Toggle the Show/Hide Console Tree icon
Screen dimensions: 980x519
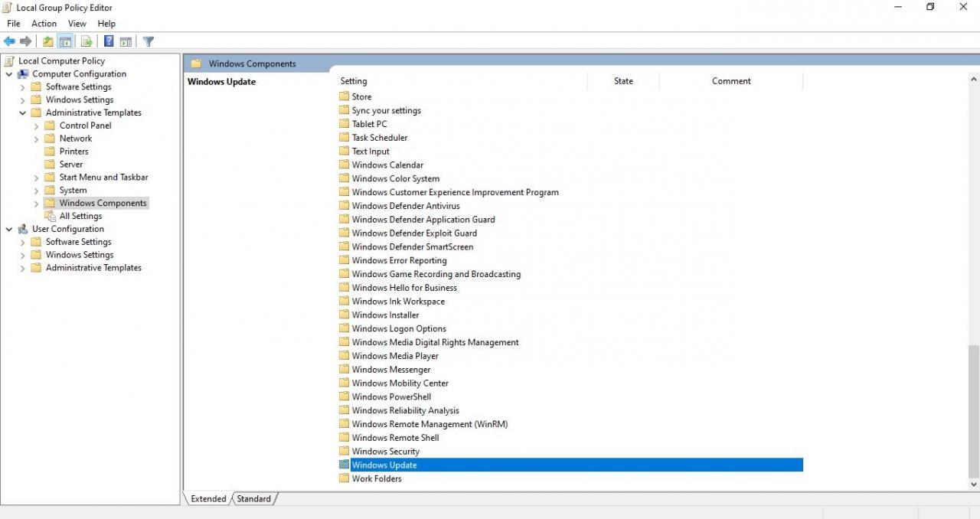pyautogui.click(x=66, y=41)
